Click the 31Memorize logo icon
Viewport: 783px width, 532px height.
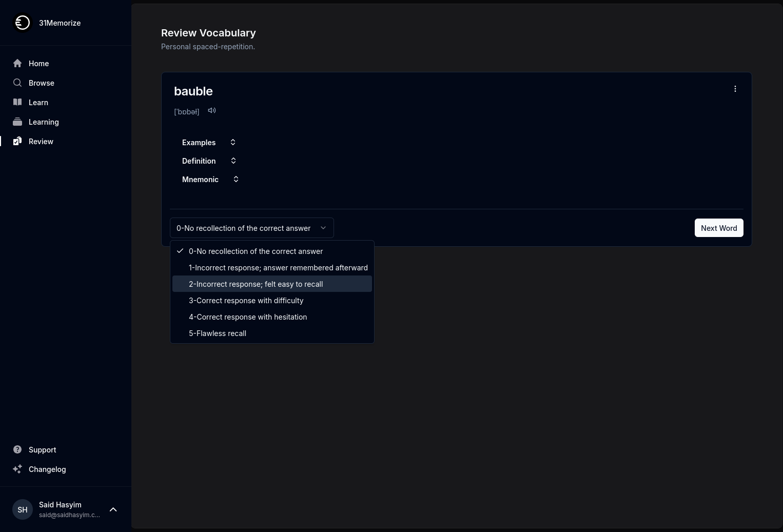[22, 23]
